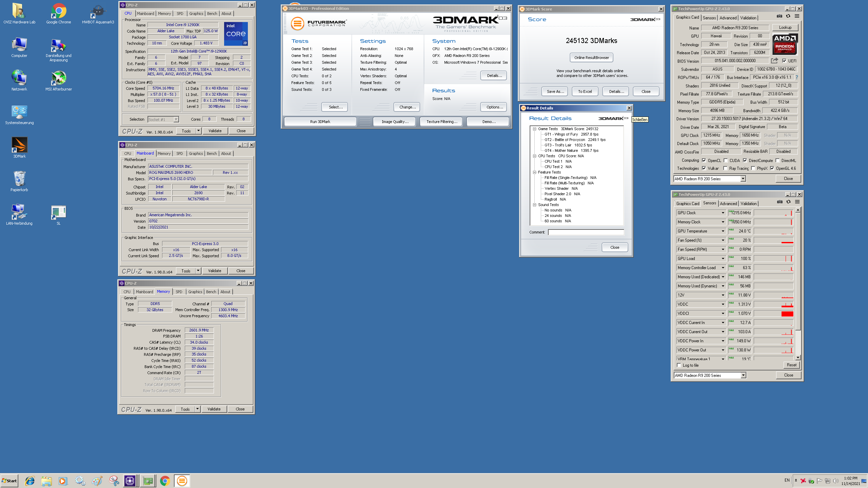868x488 pixels.
Task: Open LAN-Verbindung desktop shortcut
Action: tap(19, 215)
